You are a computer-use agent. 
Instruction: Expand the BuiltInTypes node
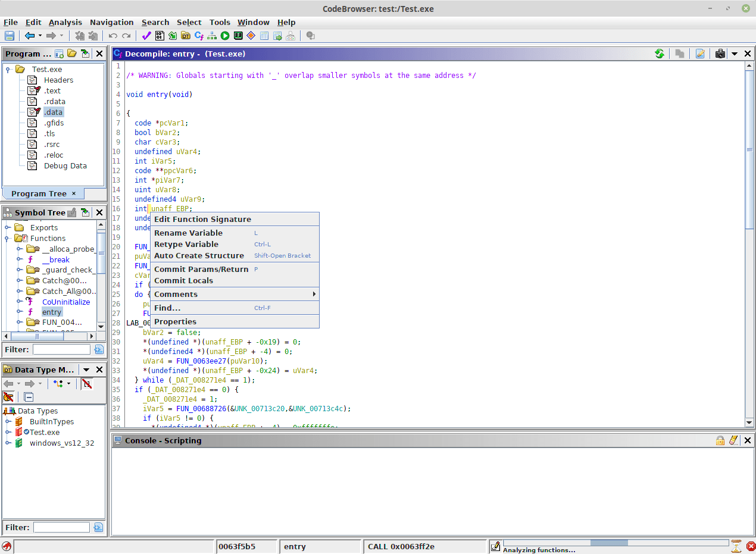click(x=8, y=421)
